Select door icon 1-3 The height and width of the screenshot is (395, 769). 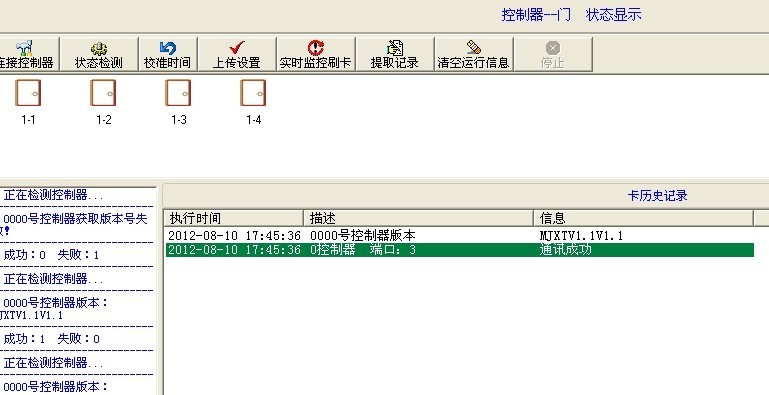[179, 102]
